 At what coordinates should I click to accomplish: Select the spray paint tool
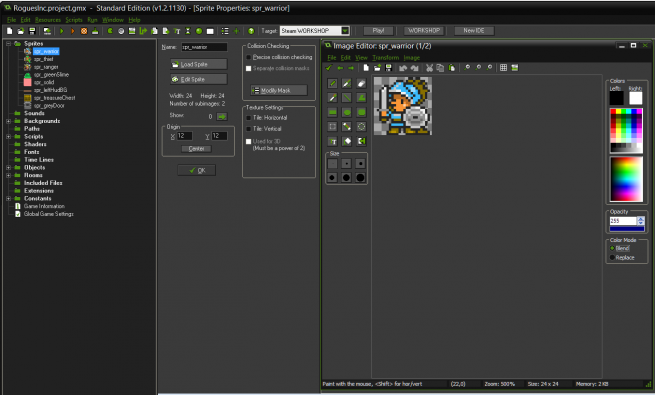point(347,84)
